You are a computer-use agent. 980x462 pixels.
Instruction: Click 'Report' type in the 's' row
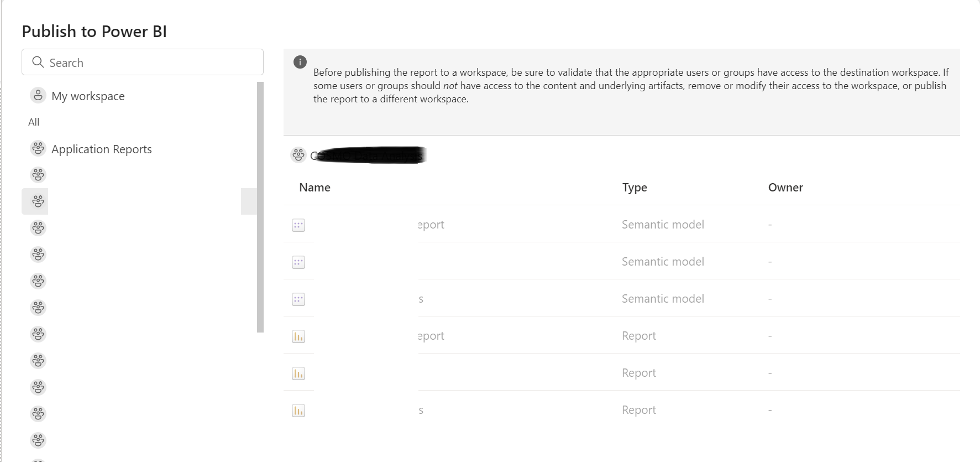point(639,410)
